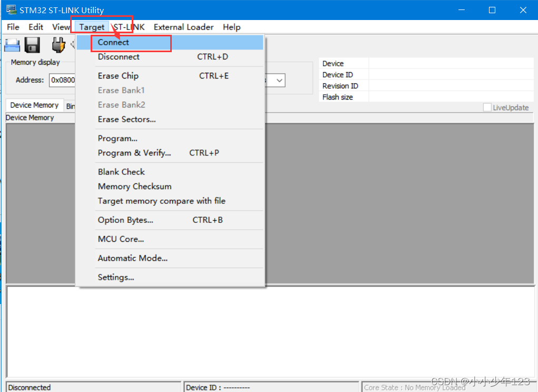Viewport: 538px width, 392px height.
Task: Select Erase Sectors... menu entry
Action: [x=170, y=120]
